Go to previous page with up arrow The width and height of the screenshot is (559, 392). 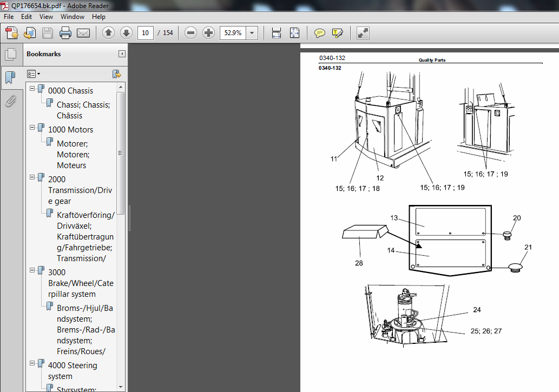point(108,33)
